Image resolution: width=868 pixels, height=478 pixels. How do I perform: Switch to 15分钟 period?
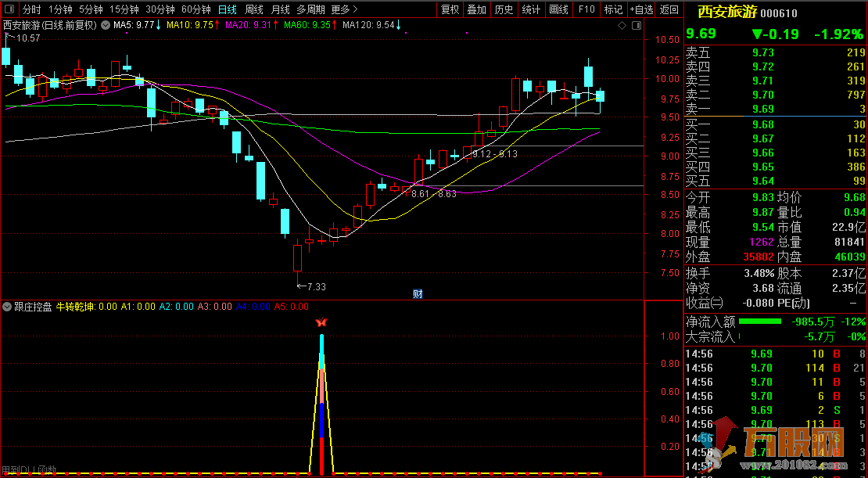coord(124,9)
